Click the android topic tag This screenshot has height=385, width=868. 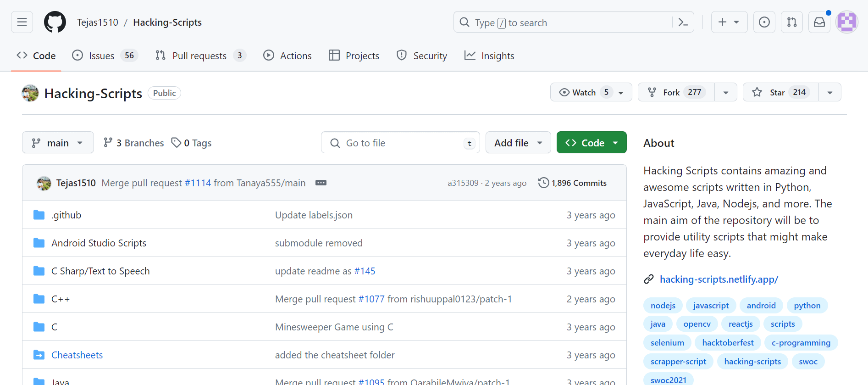[x=761, y=305]
